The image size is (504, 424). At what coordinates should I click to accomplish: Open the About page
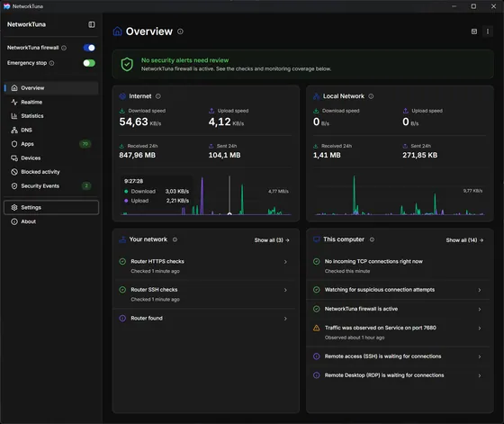51,221
